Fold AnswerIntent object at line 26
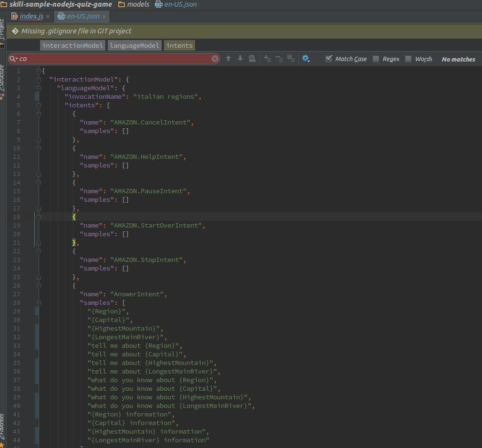Screen dimensions: 482x448 coord(39,286)
